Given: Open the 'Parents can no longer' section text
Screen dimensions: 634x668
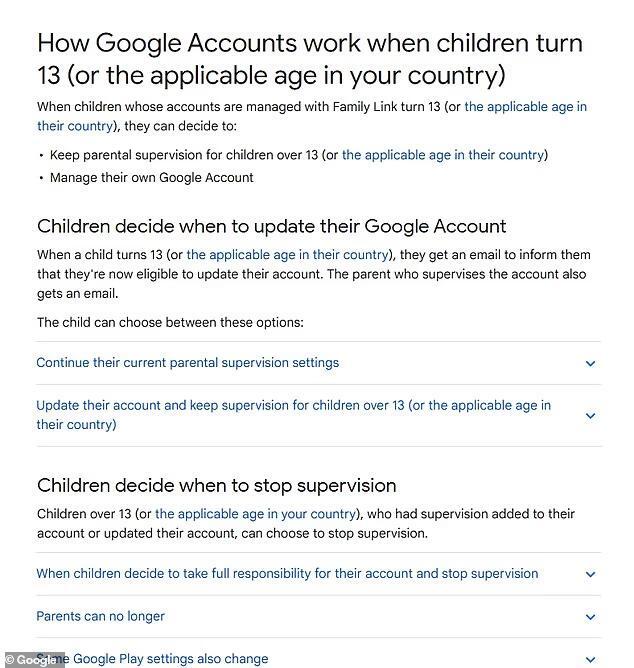Looking at the screenshot, I should (100, 616).
